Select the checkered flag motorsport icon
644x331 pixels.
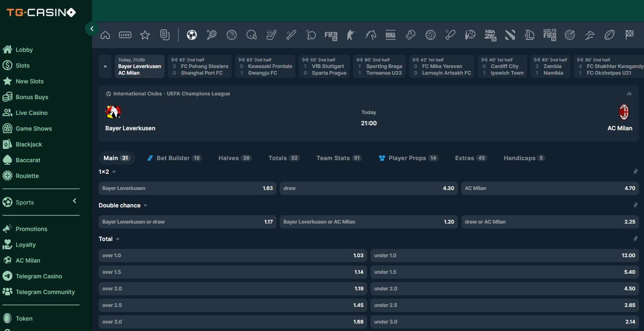point(629,35)
